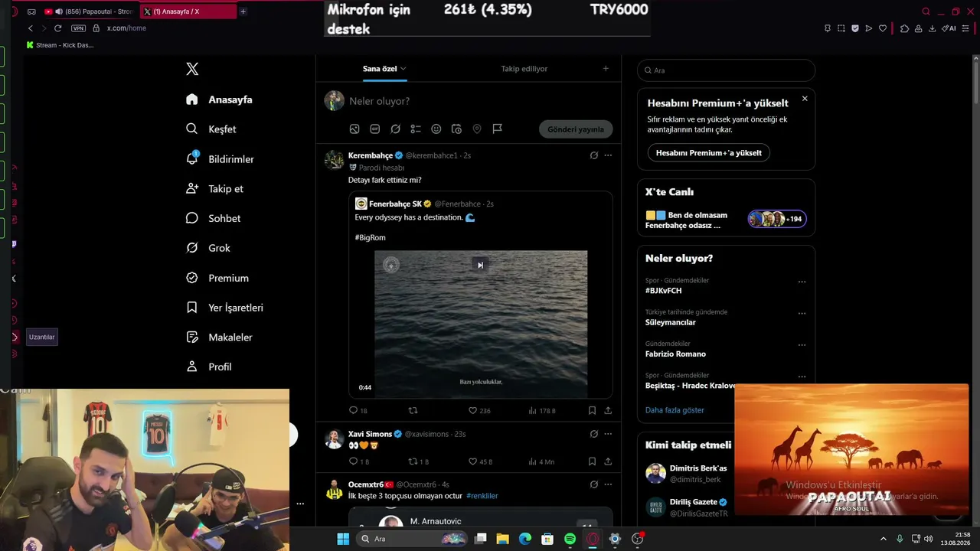
Task: Open Yer İşaretleri bookmarks page
Action: [x=224, y=308]
